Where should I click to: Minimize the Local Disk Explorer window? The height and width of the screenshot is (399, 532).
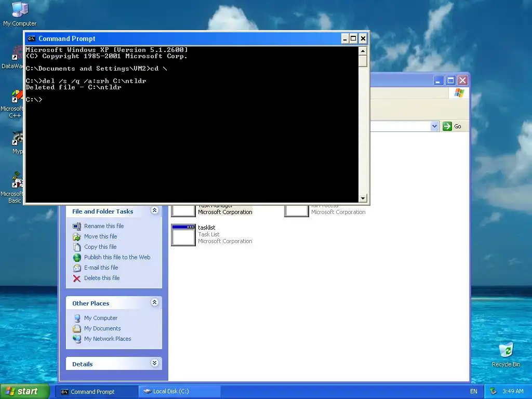pos(438,81)
